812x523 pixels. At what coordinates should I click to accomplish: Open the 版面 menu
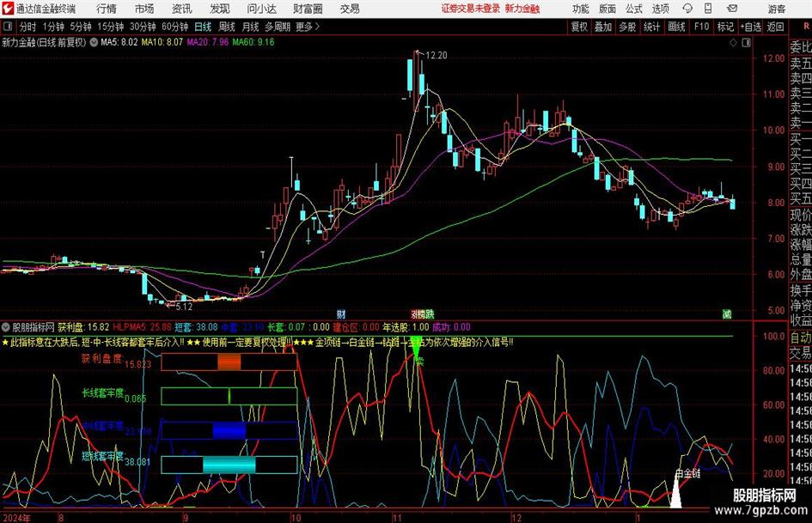(x=607, y=9)
